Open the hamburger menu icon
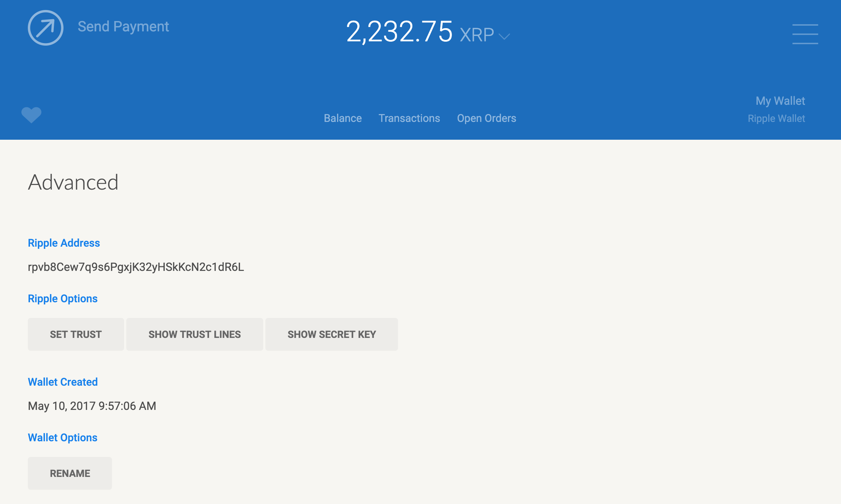Image resolution: width=841 pixels, height=504 pixels. coord(805,34)
